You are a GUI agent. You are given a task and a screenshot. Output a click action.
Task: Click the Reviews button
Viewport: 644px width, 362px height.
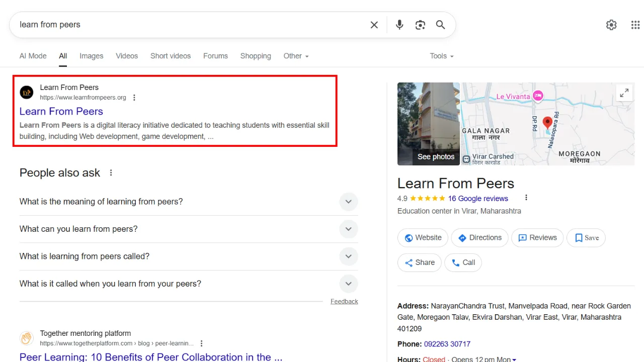click(x=537, y=238)
